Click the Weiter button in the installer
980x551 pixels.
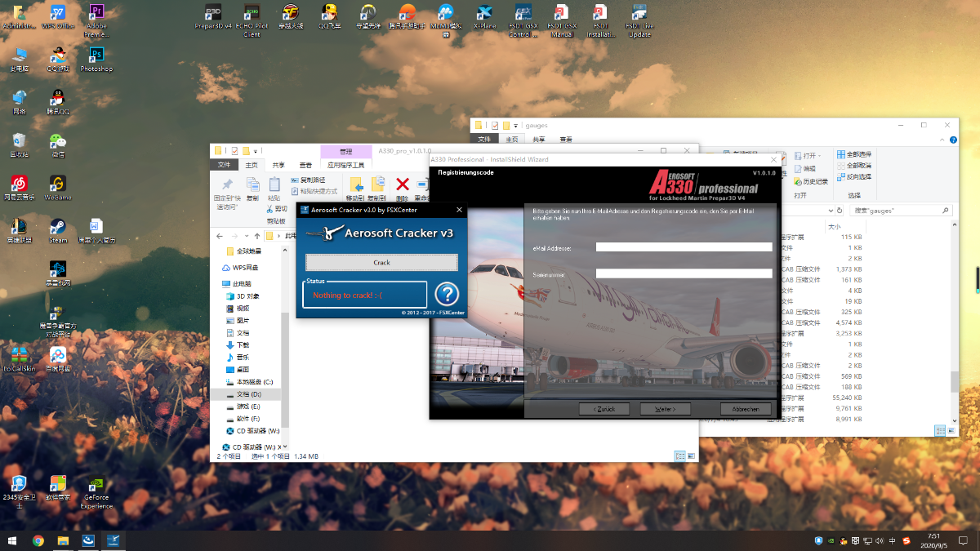tap(664, 409)
